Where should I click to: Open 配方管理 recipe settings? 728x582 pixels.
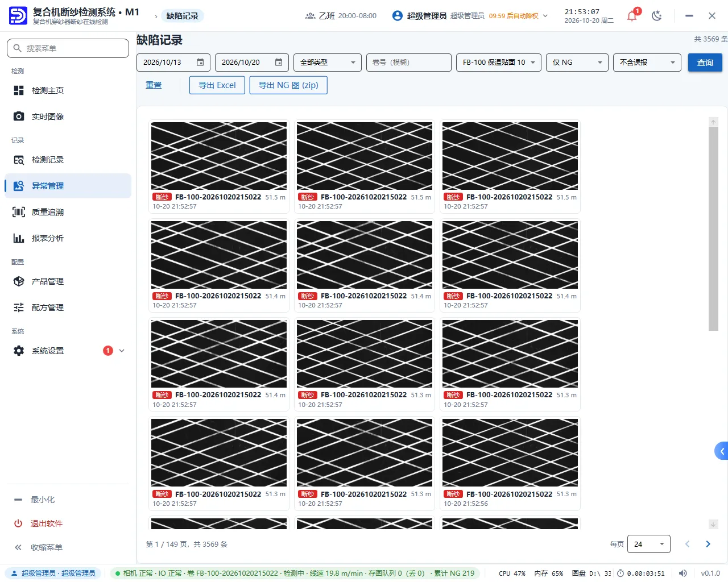(x=68, y=307)
